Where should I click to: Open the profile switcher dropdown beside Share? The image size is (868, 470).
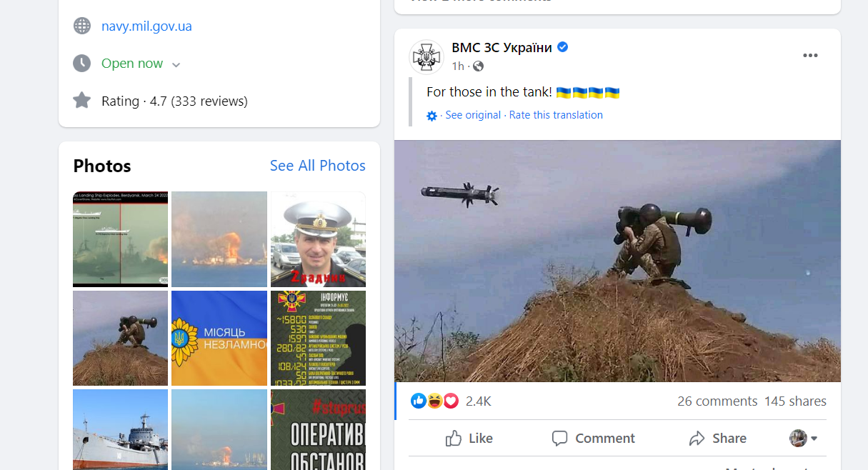[x=804, y=438]
